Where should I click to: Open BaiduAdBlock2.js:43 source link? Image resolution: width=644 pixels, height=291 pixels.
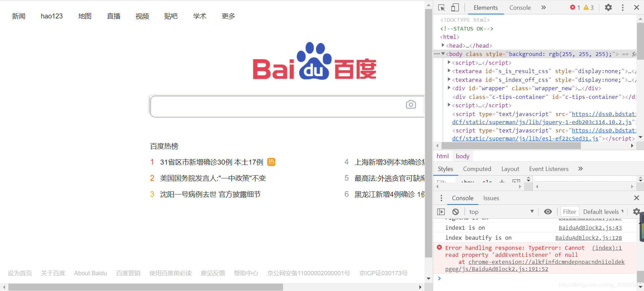click(590, 228)
